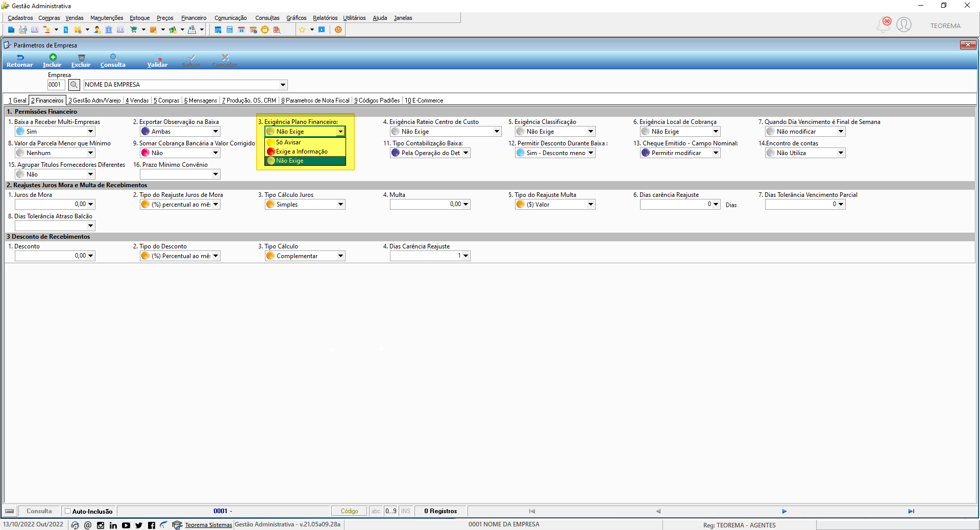Select 'Exige a Informação' option
980x530 pixels.
(305, 152)
